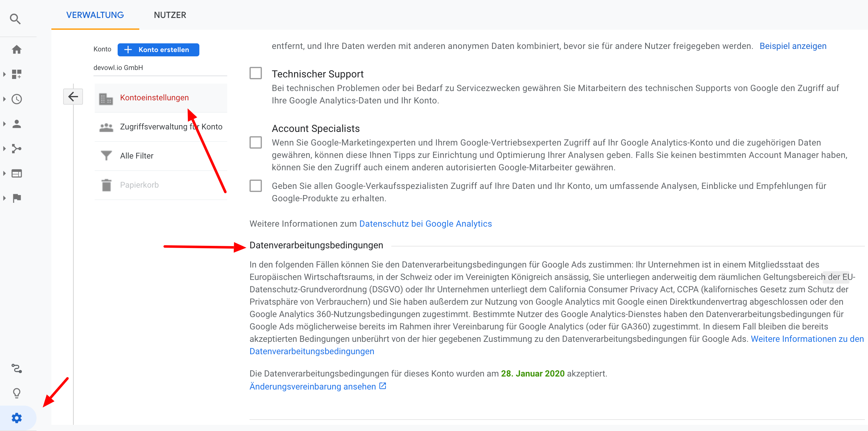Screen dimensions: 868x431
Task: Collapse the admin panel with back arrow
Action: coord(73,97)
